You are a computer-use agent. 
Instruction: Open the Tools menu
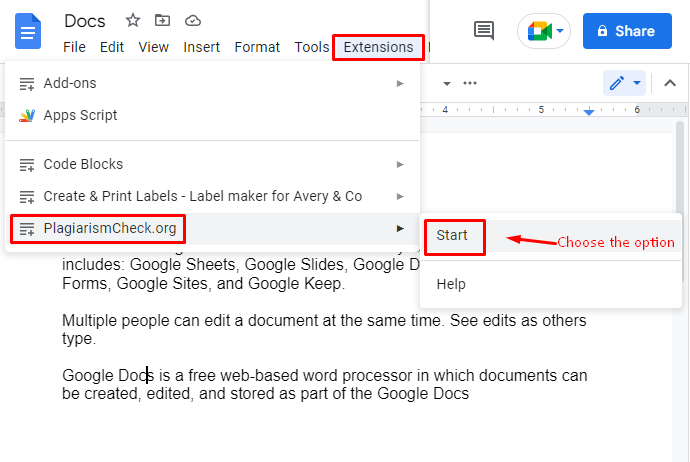coord(312,47)
